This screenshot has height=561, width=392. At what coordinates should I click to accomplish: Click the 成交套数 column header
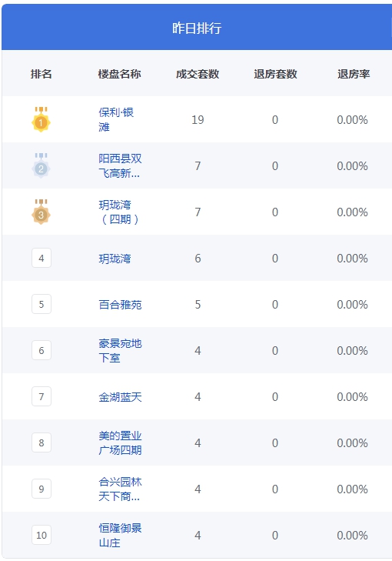[198, 74]
